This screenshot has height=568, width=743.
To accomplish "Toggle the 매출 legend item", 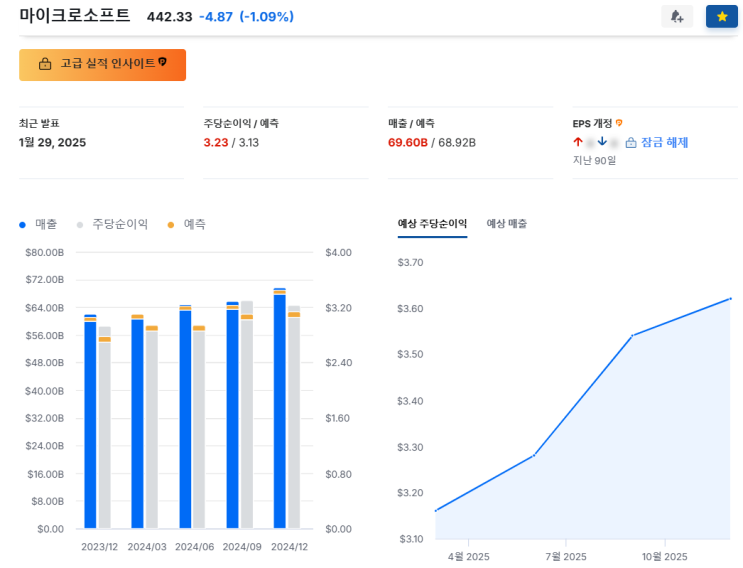I will 38,224.
